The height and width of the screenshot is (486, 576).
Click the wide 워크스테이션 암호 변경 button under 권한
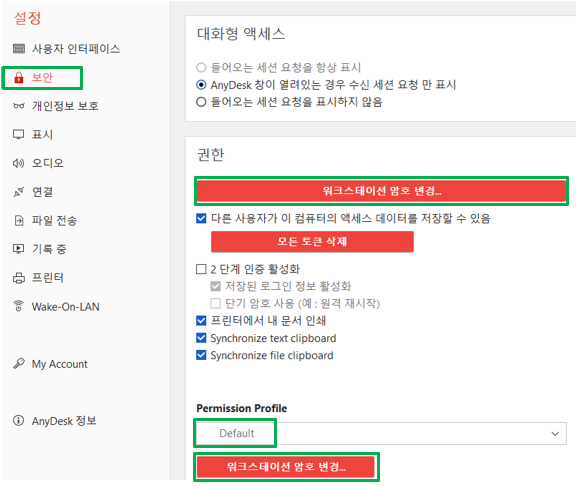tap(381, 191)
